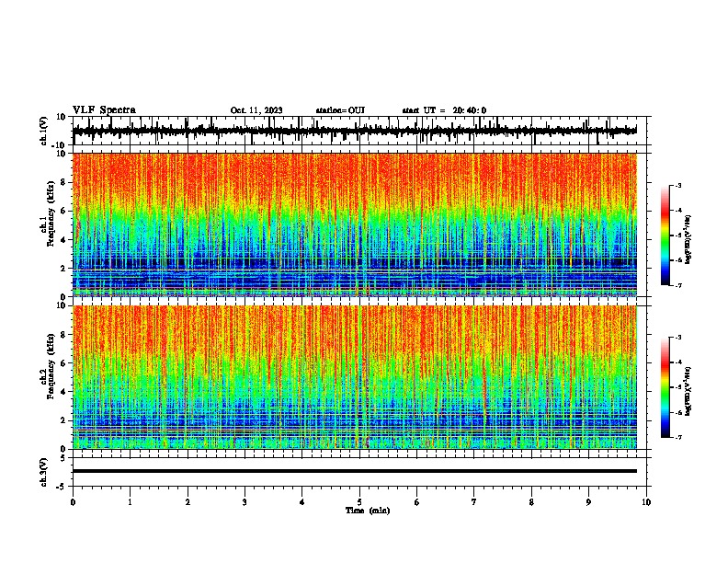The height and width of the screenshot is (563, 728).
Task: Click inside the ch.1 frequency spectrogram
Action: pos(354,224)
